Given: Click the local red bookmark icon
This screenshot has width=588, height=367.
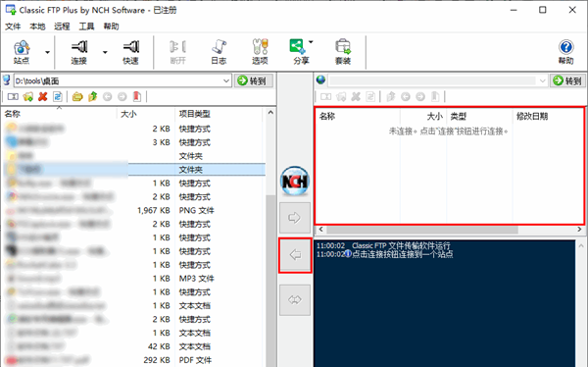Looking at the screenshot, I should [137, 97].
